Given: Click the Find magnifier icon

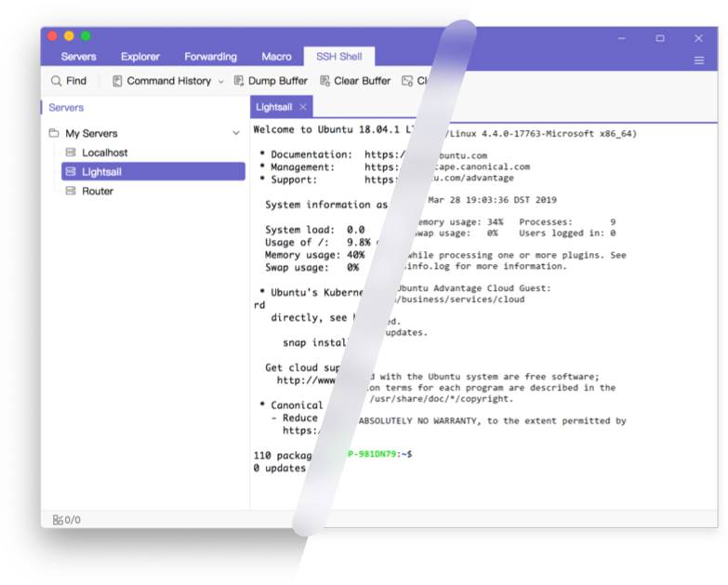Looking at the screenshot, I should click(x=57, y=81).
